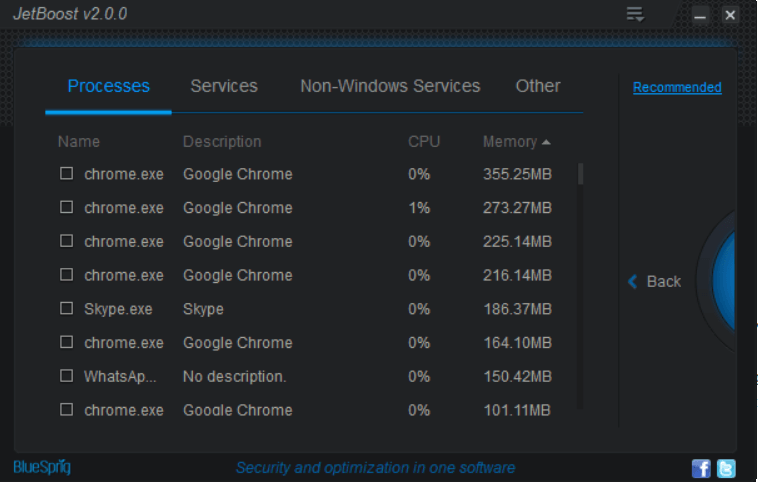Switch to the Processes tab
The width and height of the screenshot is (758, 482).
tap(108, 86)
